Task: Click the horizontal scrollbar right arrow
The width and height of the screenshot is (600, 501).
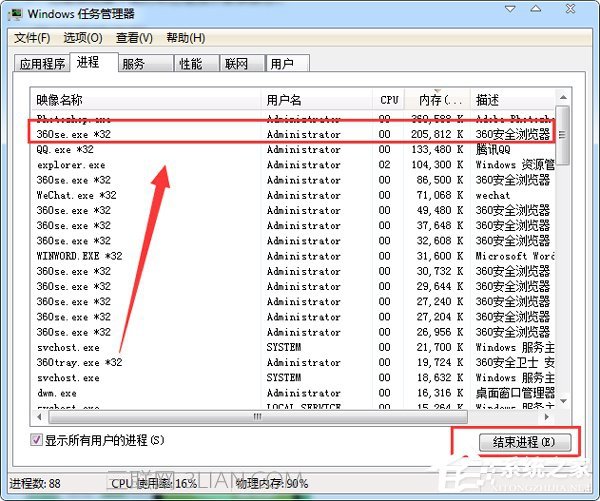Action: (548, 415)
